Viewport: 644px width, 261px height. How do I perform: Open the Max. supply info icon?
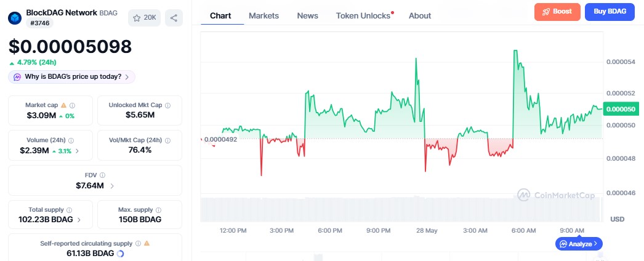[x=158, y=210]
